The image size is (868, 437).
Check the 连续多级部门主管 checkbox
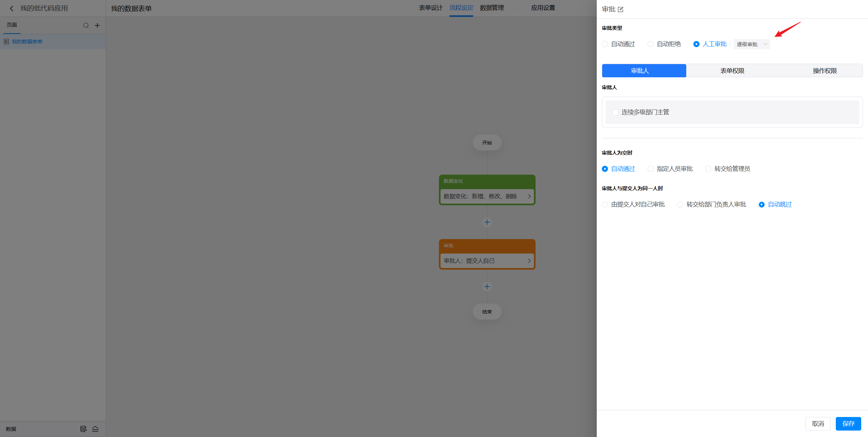(x=615, y=112)
